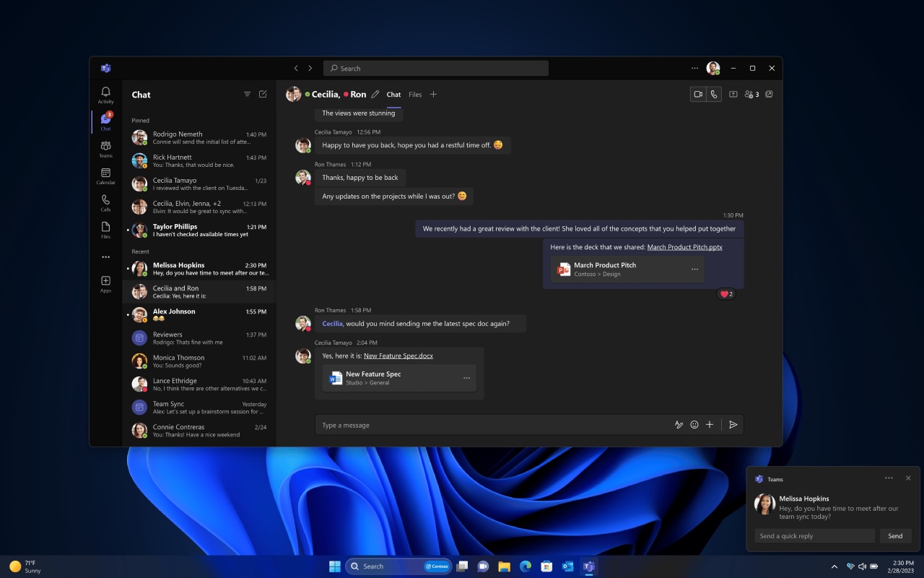This screenshot has height=578, width=924.
Task: Open more compose actions with plus icon
Action: tap(710, 425)
